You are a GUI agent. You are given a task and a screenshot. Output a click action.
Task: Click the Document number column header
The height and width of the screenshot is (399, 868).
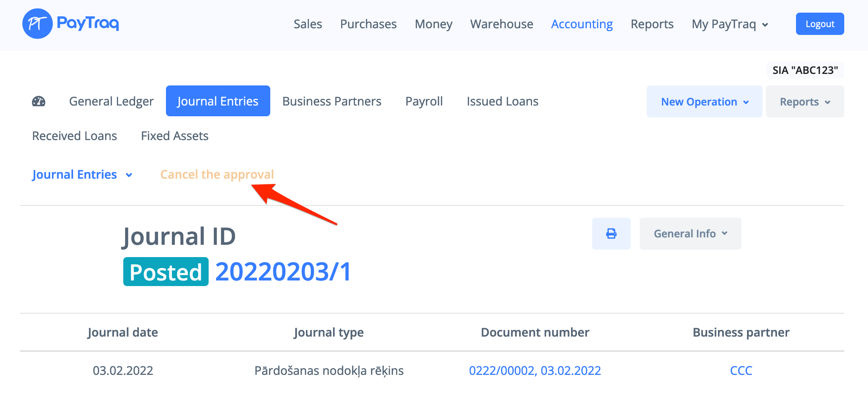tap(535, 332)
